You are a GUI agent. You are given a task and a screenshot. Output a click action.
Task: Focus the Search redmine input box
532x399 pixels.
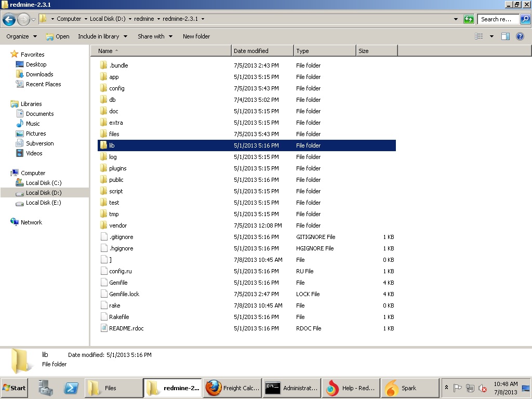coord(498,19)
